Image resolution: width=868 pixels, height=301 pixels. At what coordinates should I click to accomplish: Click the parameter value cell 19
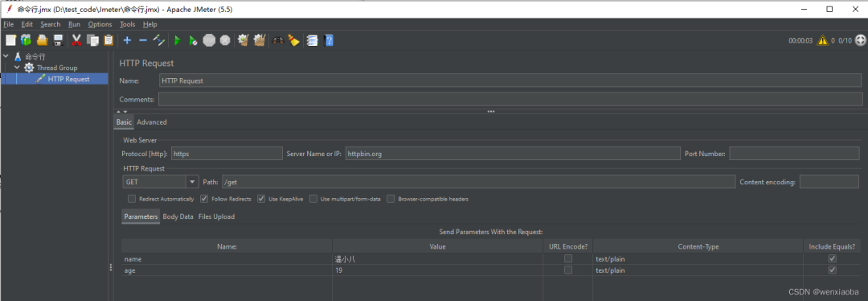click(x=437, y=270)
